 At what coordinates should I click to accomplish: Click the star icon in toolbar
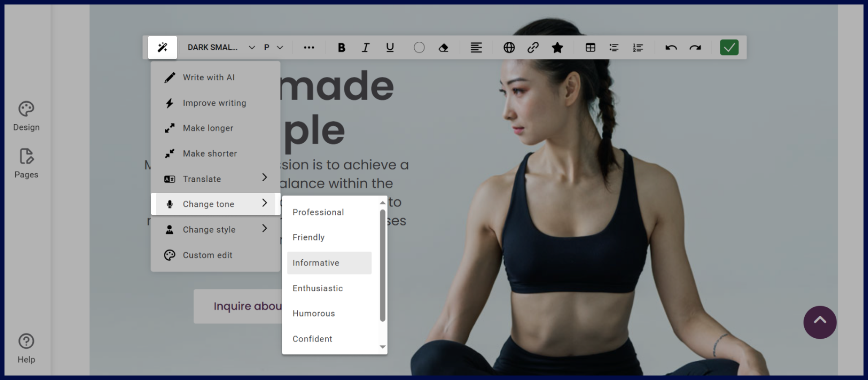[x=557, y=47]
